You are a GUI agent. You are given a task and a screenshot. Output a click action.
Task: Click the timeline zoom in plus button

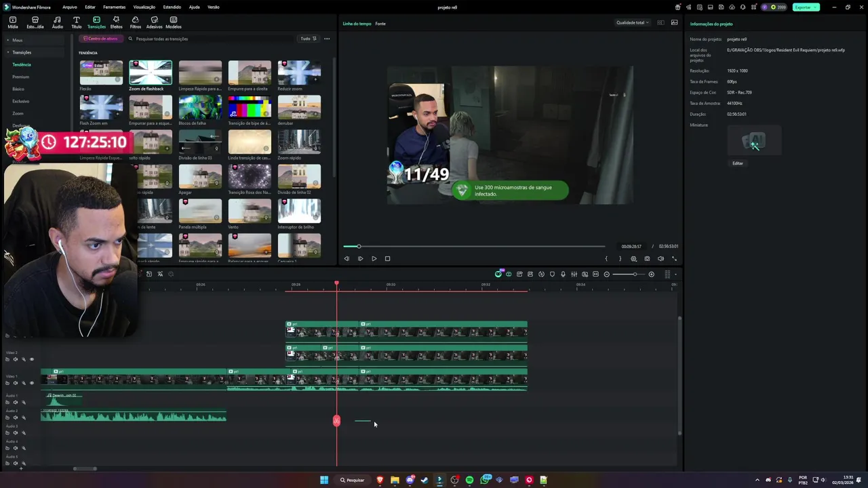pyautogui.click(x=652, y=274)
